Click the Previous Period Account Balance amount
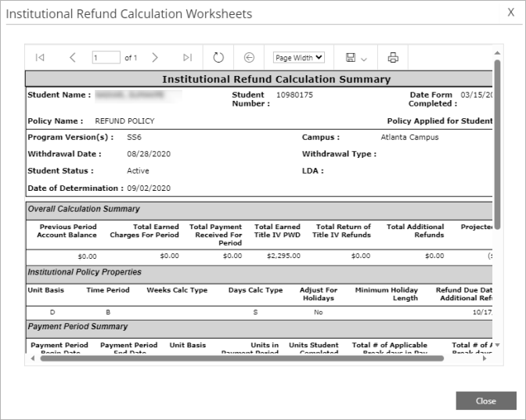This screenshot has height=420, width=526. (87, 257)
